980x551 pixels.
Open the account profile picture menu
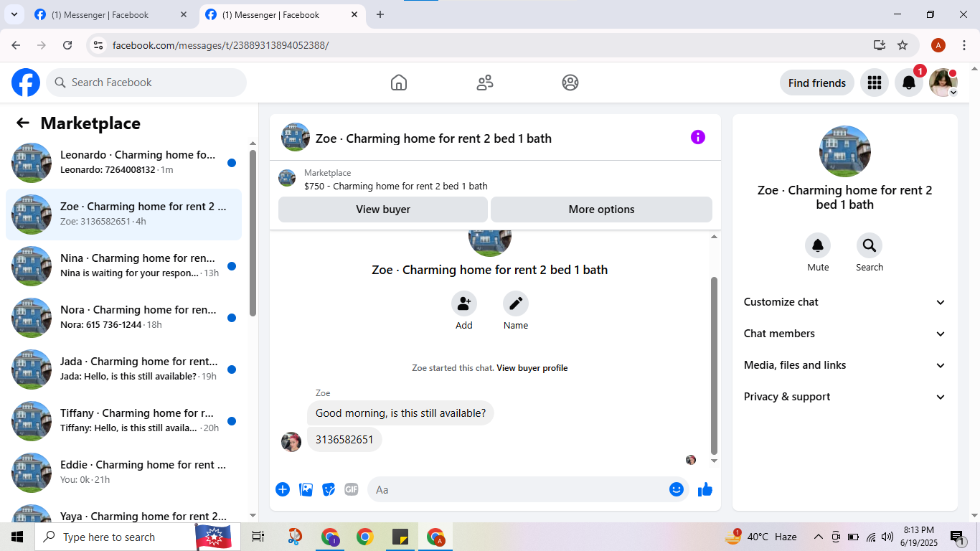pyautogui.click(x=943, y=83)
